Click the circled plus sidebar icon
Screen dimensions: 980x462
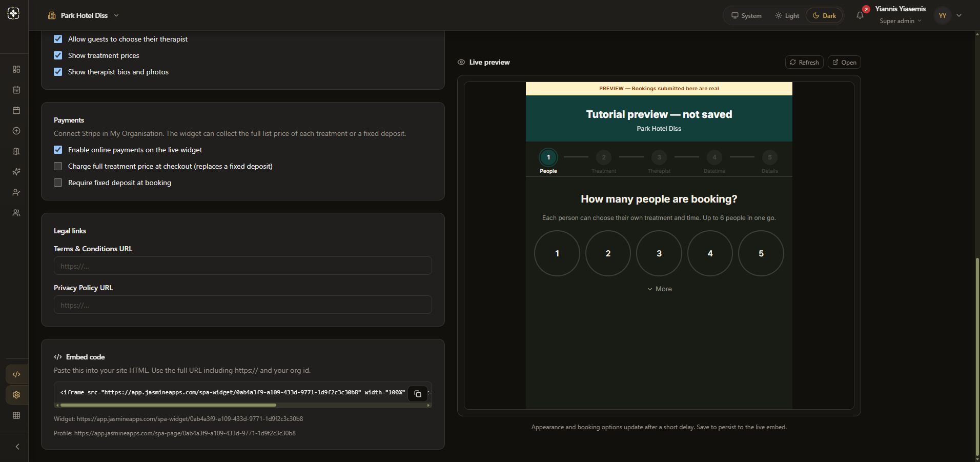pyautogui.click(x=16, y=131)
